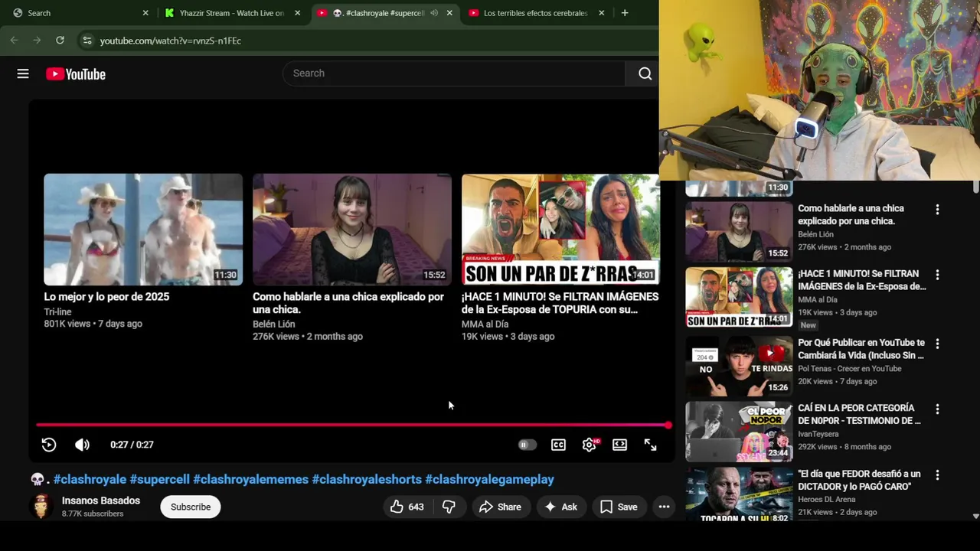The image size is (980, 551).
Task: Open sidebar El día que FEDOR desafió title
Action: [x=859, y=480]
